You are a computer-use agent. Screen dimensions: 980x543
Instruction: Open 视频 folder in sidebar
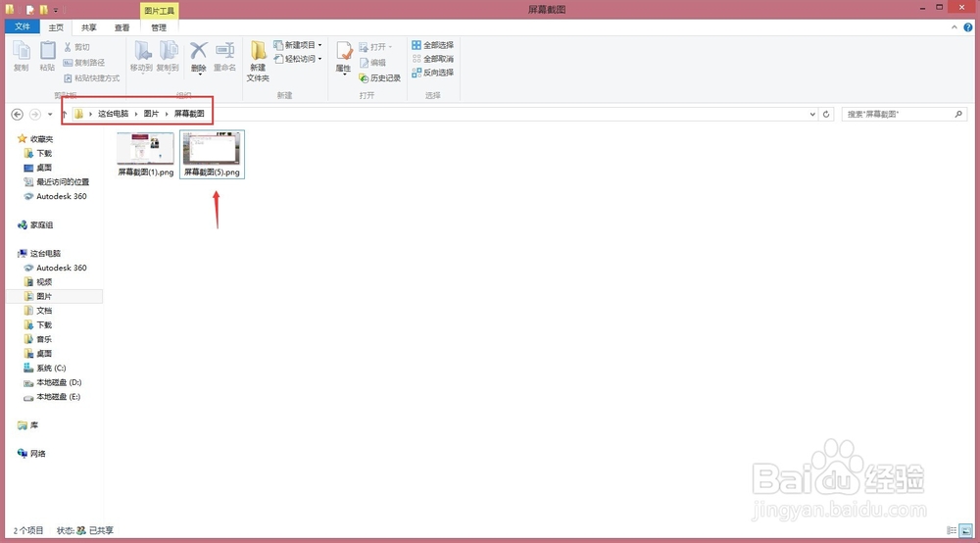pyautogui.click(x=37, y=282)
